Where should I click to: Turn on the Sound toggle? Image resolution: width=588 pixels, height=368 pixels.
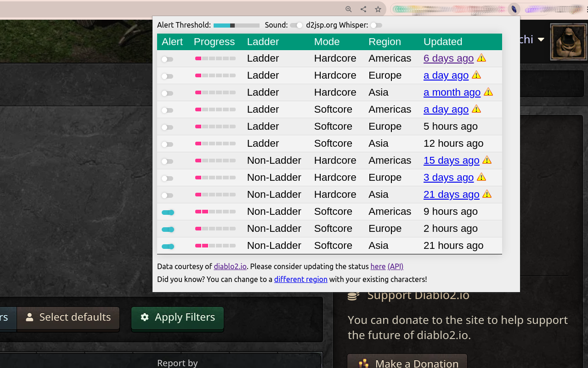click(x=295, y=25)
